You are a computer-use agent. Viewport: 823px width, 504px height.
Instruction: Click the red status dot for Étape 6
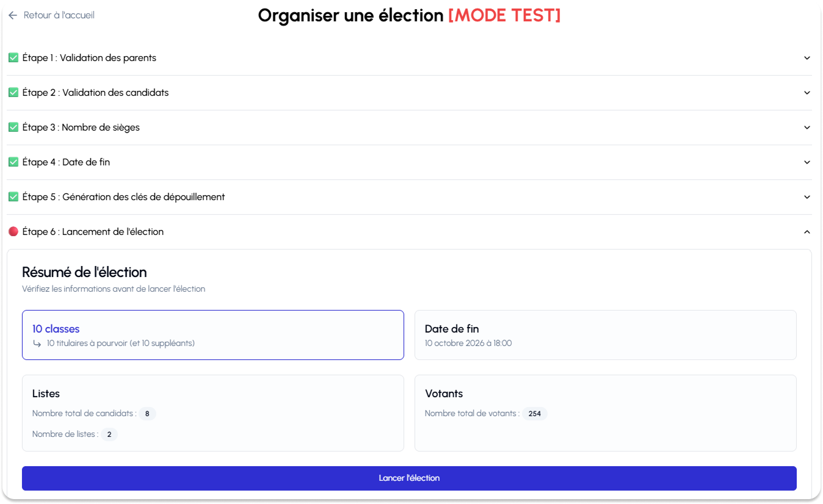coord(13,232)
